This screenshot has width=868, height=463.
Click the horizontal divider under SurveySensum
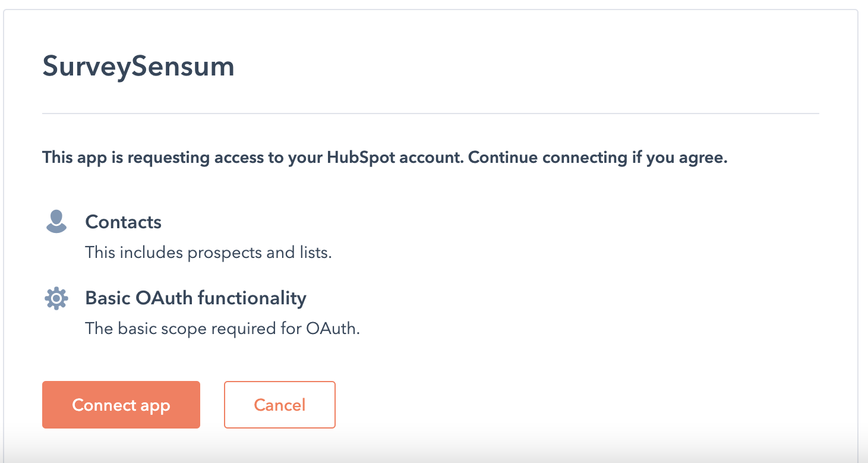431,113
